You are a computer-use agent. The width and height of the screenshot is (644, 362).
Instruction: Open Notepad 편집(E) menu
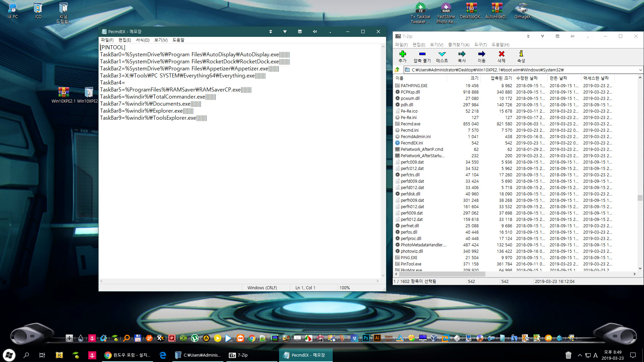pos(124,40)
